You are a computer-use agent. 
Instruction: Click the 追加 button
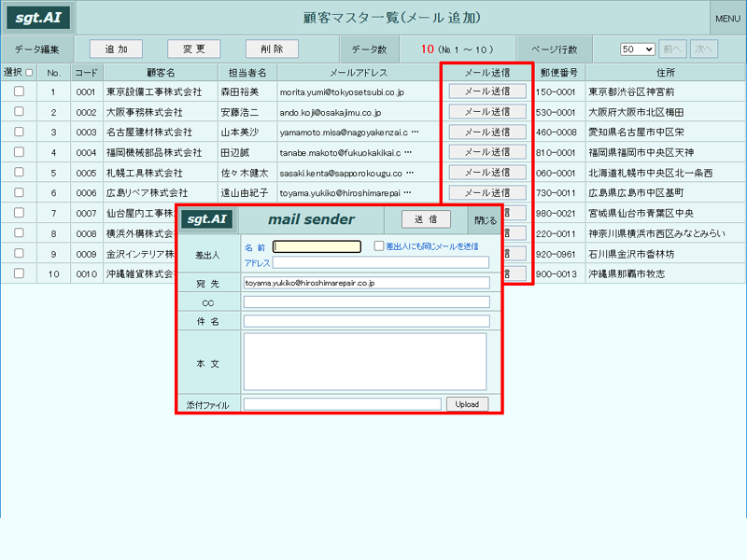click(116, 49)
